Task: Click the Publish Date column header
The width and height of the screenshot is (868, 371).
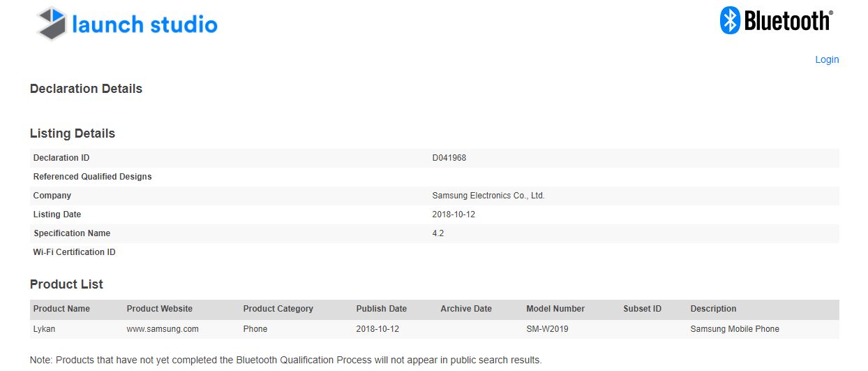Action: tap(381, 309)
